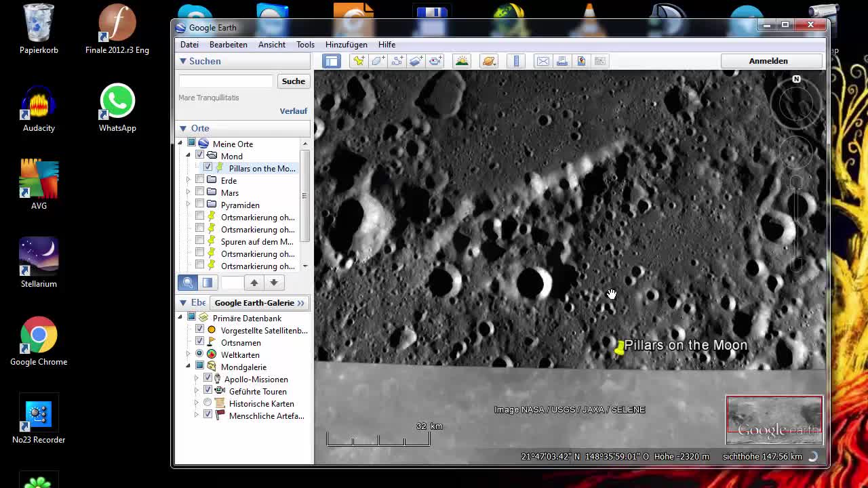
Task: Toggle the sidebar visibility toolbar button
Action: tap(331, 61)
